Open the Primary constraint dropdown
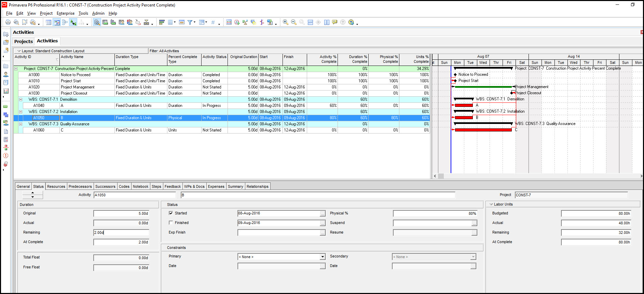Screen dimensions: 644x294 pos(323,257)
